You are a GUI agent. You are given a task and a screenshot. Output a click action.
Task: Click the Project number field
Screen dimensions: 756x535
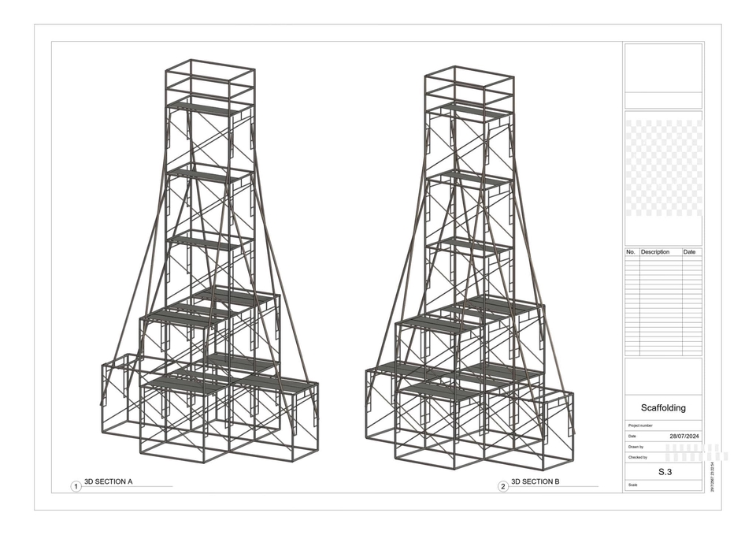click(662, 425)
